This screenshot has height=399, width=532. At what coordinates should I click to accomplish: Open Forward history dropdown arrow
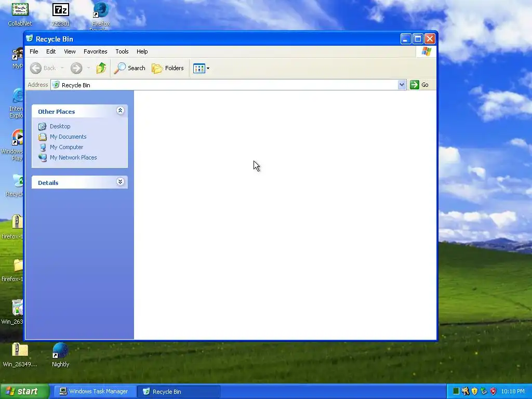click(88, 68)
